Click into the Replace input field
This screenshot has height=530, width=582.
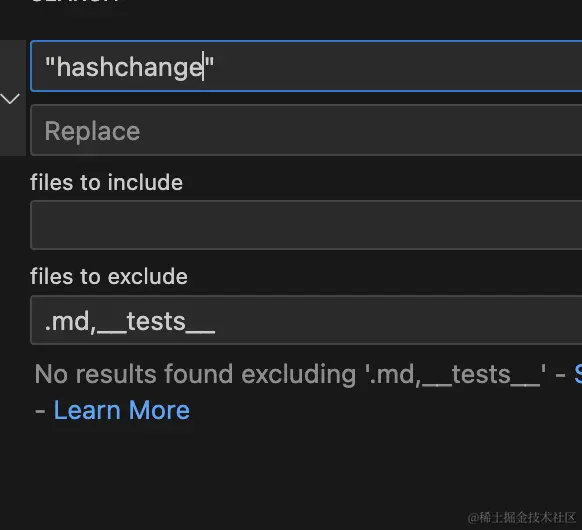pyautogui.click(x=306, y=130)
